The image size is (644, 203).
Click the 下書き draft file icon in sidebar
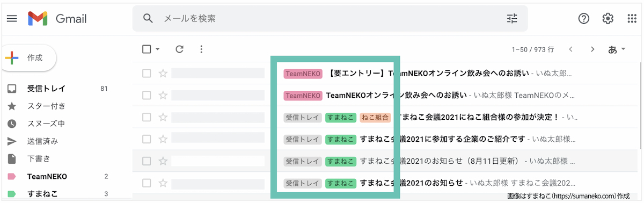click(x=12, y=159)
